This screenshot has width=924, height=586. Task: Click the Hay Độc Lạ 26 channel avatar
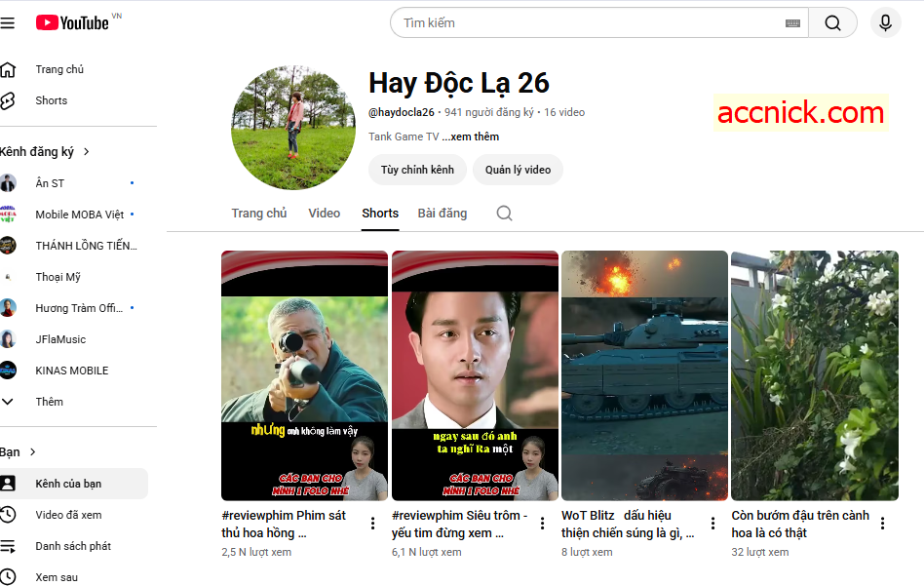293,128
